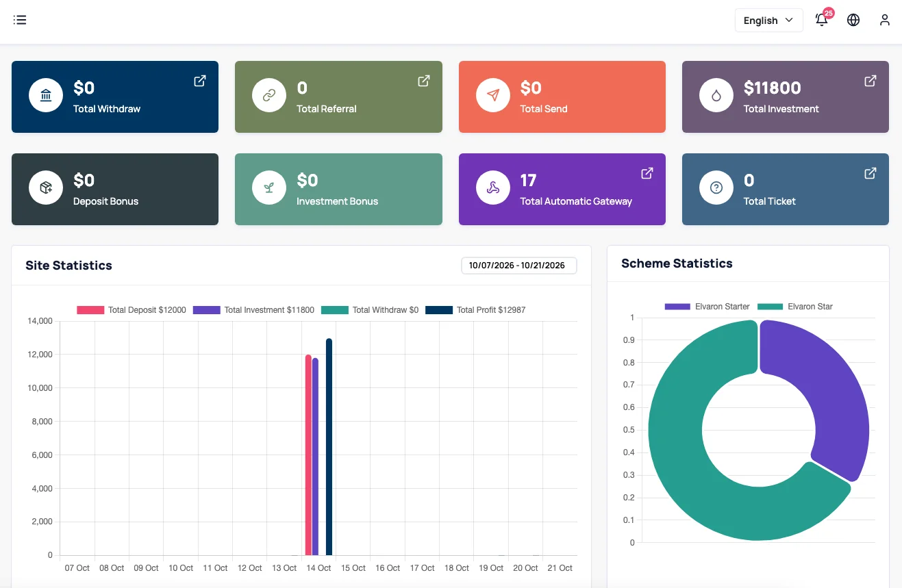The height and width of the screenshot is (588, 902).
Task: Click the Deposit Bonus label
Action: (106, 201)
